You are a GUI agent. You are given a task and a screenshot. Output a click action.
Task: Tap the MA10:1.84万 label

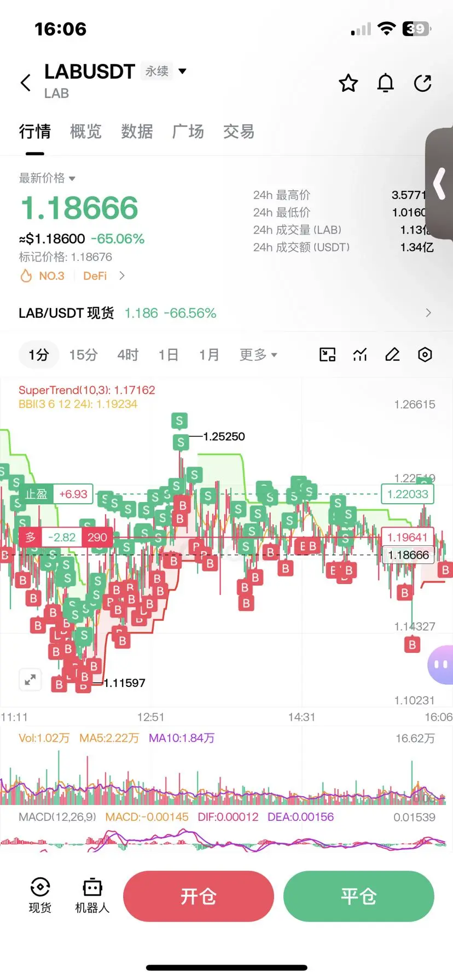click(x=182, y=738)
